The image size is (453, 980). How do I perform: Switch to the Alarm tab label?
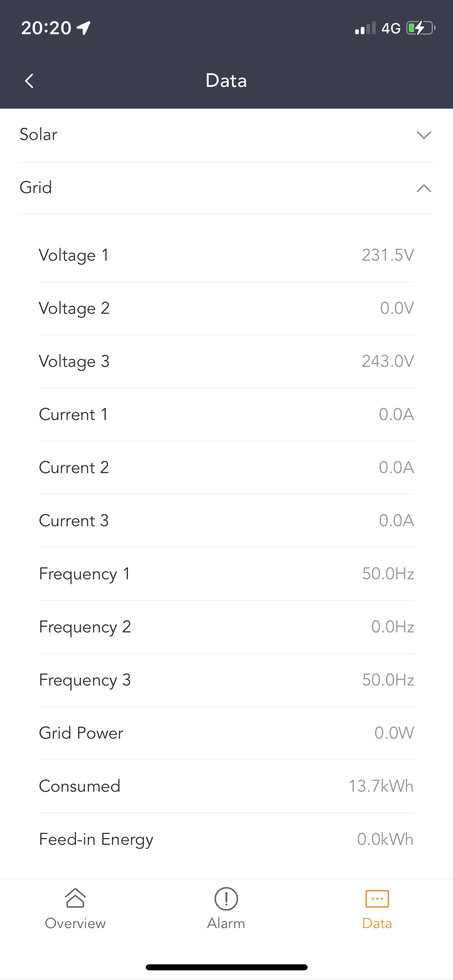[x=226, y=923]
